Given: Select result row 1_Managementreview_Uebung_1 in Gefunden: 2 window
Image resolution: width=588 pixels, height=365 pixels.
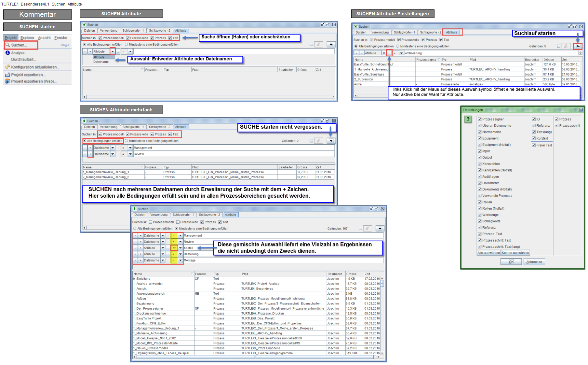Looking at the screenshot, I should pos(208,172).
